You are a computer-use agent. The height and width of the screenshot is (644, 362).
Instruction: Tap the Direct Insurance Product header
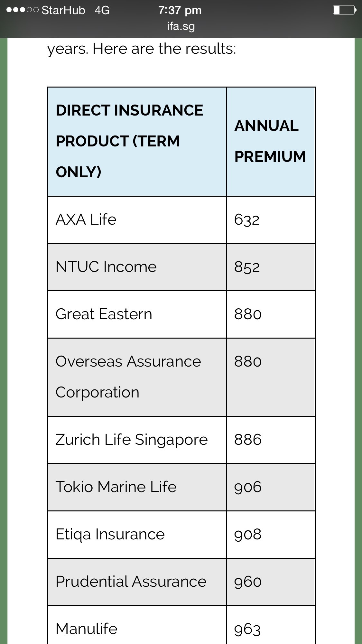click(x=130, y=141)
